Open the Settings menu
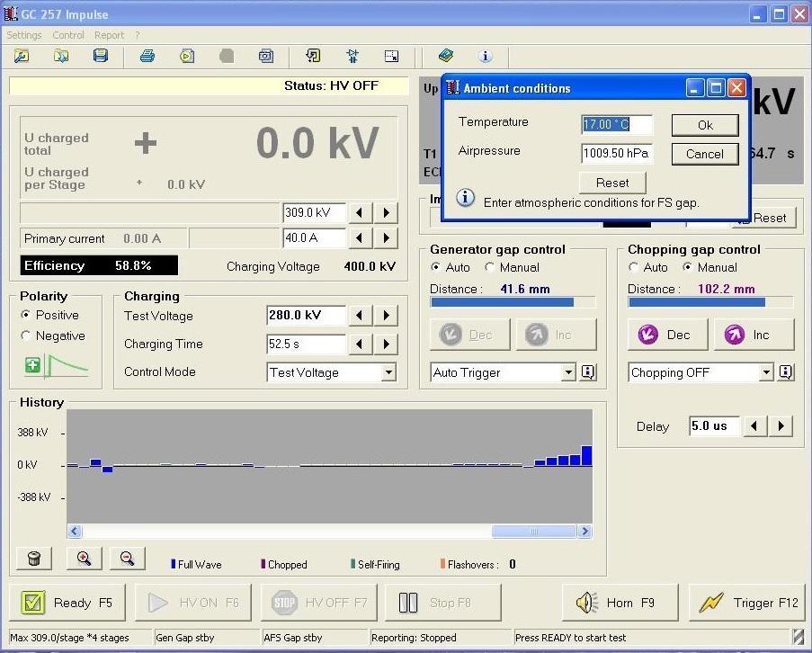The width and height of the screenshot is (812, 653). 23,35
